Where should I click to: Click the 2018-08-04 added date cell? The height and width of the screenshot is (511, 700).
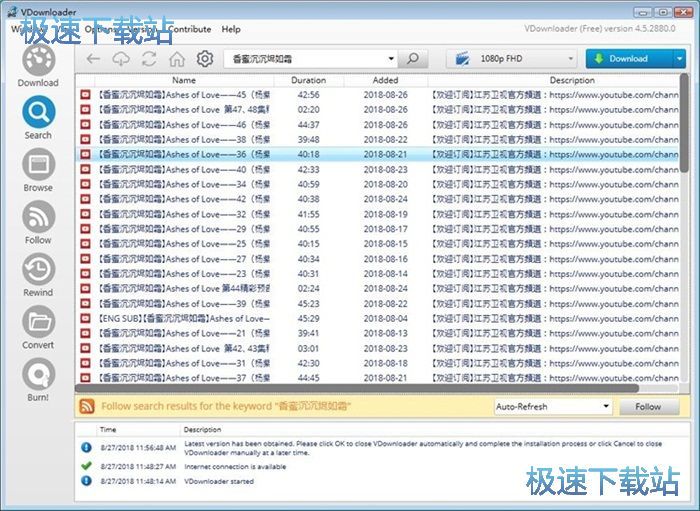click(x=385, y=318)
